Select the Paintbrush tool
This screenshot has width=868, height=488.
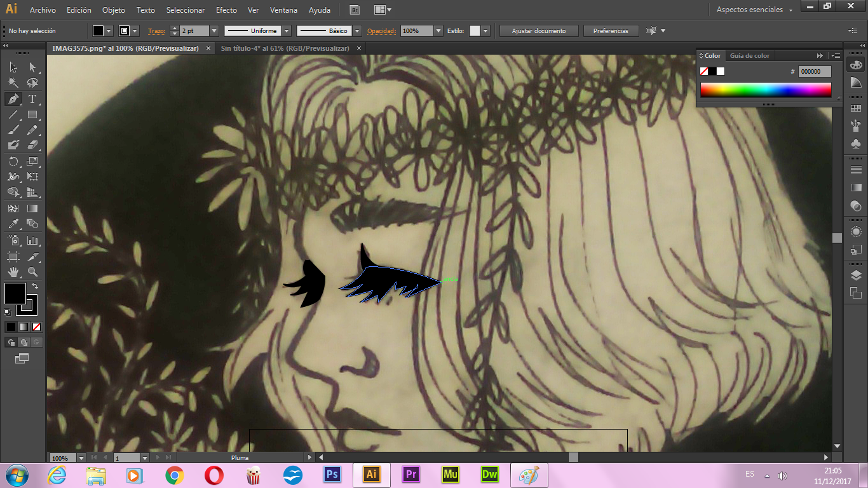coord(13,130)
